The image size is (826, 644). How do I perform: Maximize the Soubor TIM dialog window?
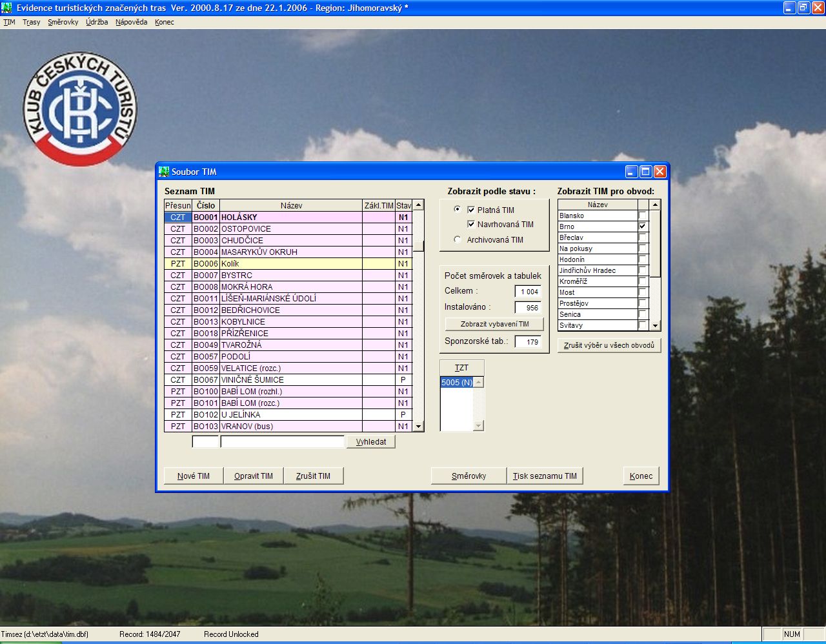click(645, 172)
